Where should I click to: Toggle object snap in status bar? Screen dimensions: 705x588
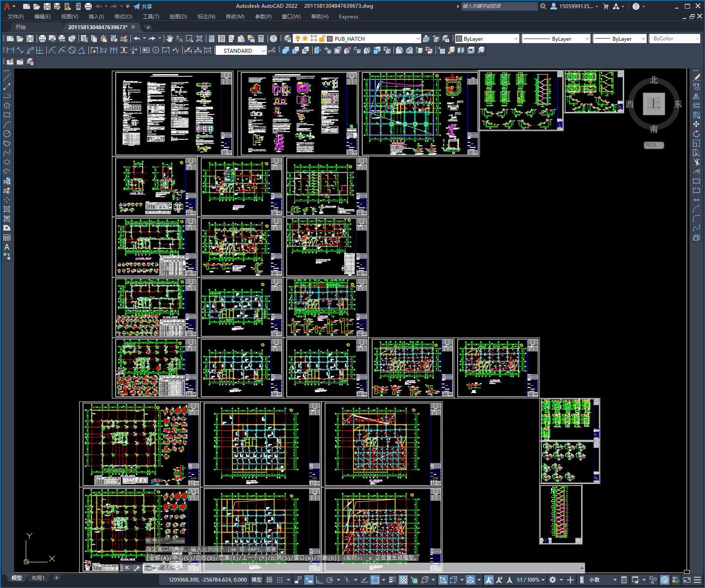click(375, 580)
